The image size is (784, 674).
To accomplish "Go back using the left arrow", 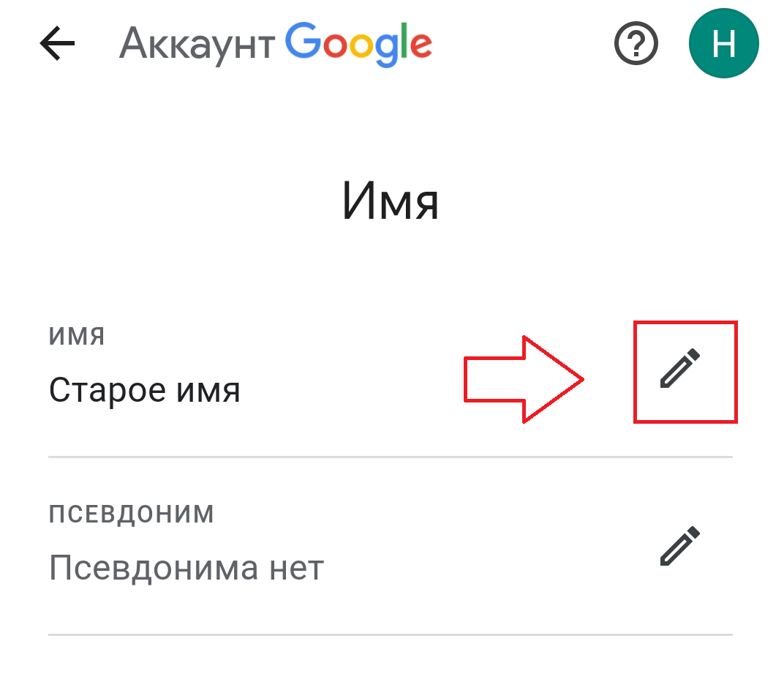I will click(x=58, y=43).
